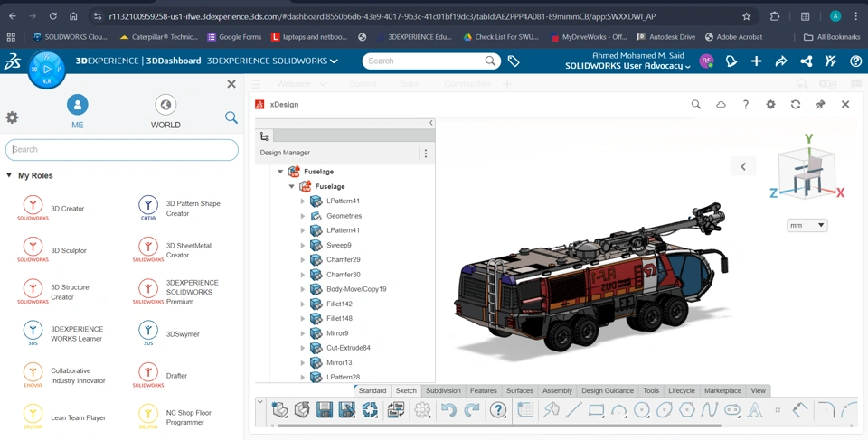Image resolution: width=868 pixels, height=440 pixels.
Task: Open xDesign widget settings gear
Action: coord(770,104)
